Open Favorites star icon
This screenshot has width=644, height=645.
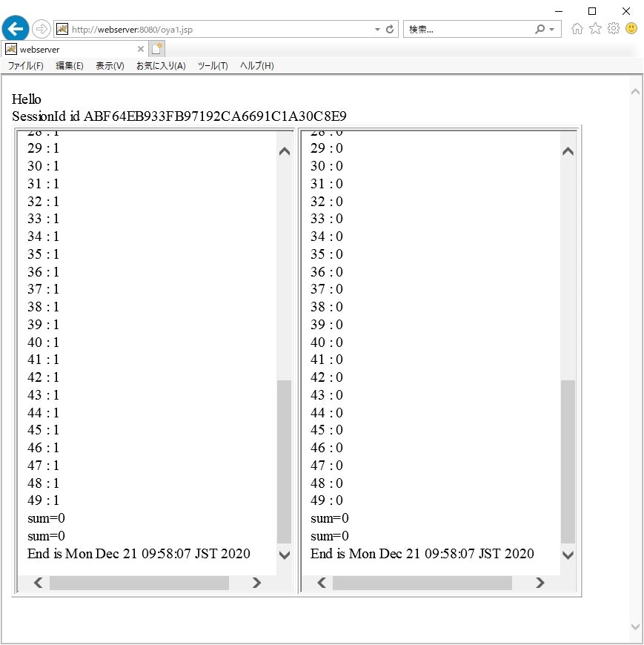click(595, 28)
